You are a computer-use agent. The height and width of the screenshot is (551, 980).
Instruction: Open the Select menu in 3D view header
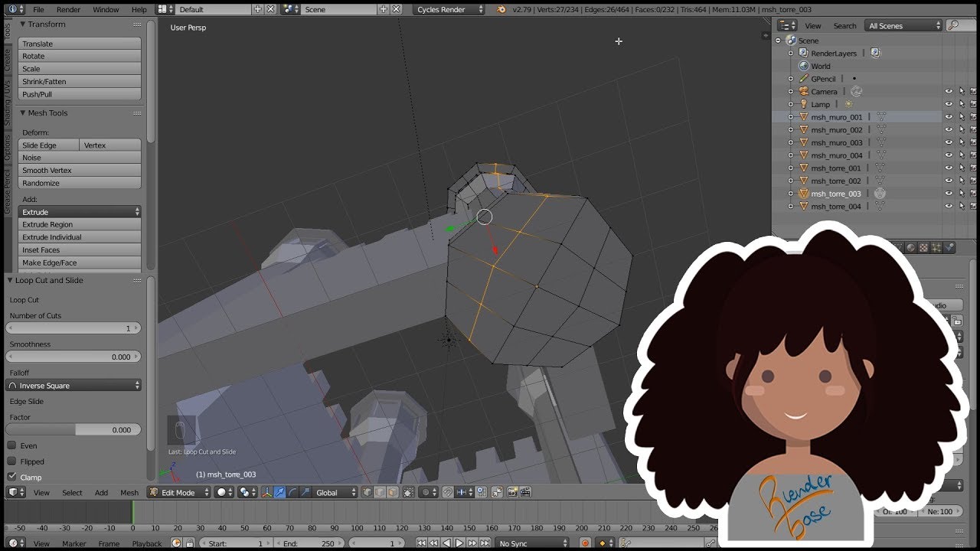pyautogui.click(x=72, y=493)
